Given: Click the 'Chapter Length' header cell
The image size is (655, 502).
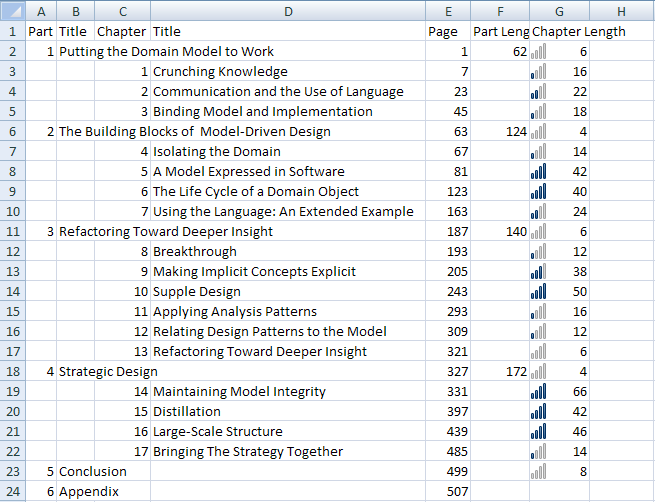Looking at the screenshot, I should click(579, 31).
